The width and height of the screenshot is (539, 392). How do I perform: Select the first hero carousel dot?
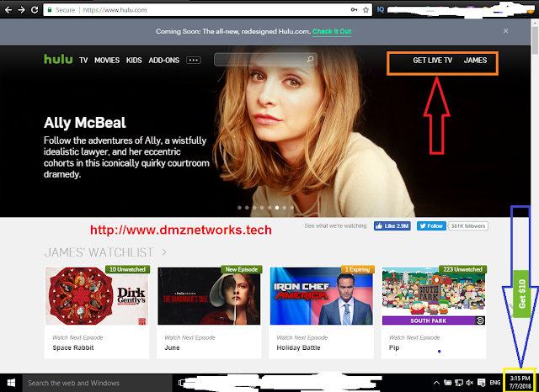click(239, 208)
